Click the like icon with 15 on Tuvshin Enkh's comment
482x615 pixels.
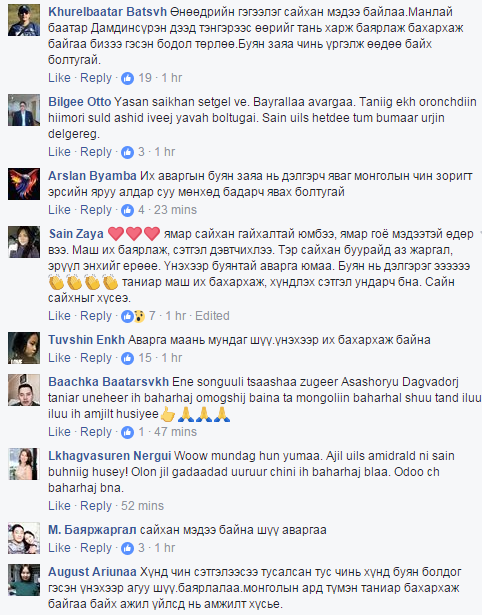[x=127, y=358]
